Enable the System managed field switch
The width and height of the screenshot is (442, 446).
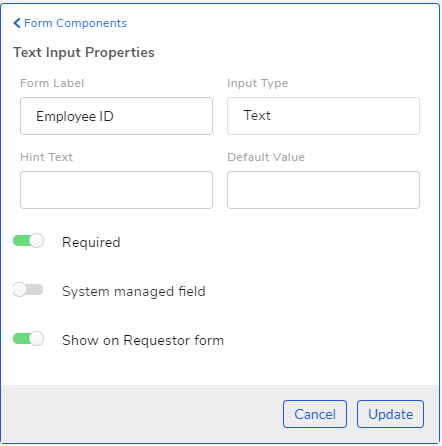tap(28, 290)
